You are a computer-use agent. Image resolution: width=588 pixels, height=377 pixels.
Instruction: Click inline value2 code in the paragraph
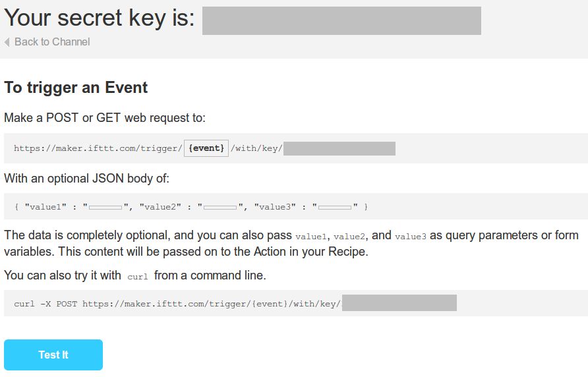[x=350, y=236]
